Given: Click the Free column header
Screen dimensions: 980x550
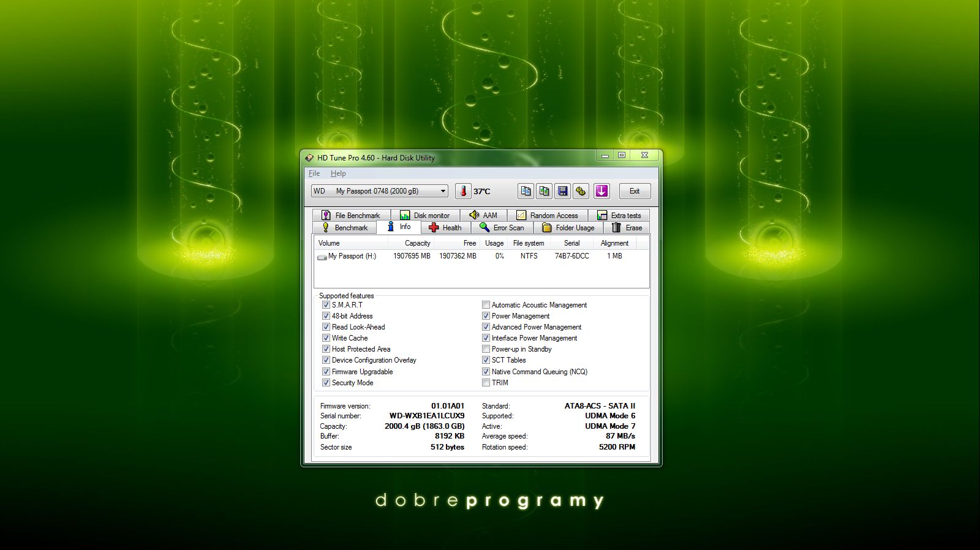Looking at the screenshot, I should coord(457,243).
